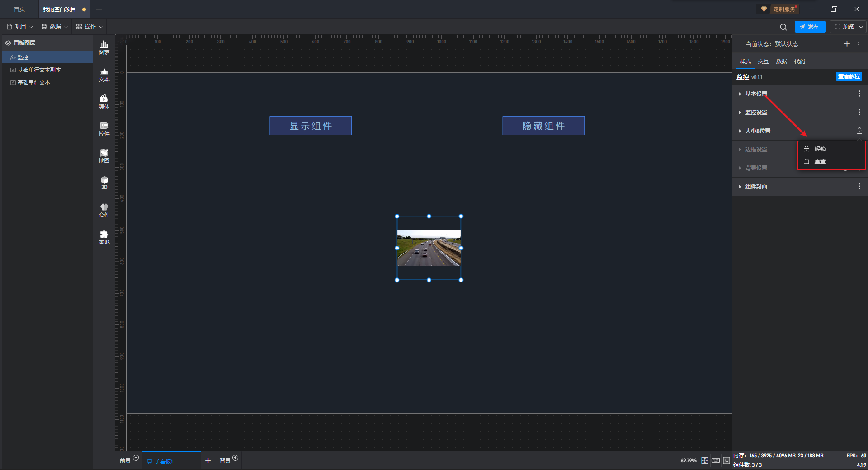The width and height of the screenshot is (868, 470).
Task: Click the 预览 preview button
Action: pyautogui.click(x=844, y=27)
